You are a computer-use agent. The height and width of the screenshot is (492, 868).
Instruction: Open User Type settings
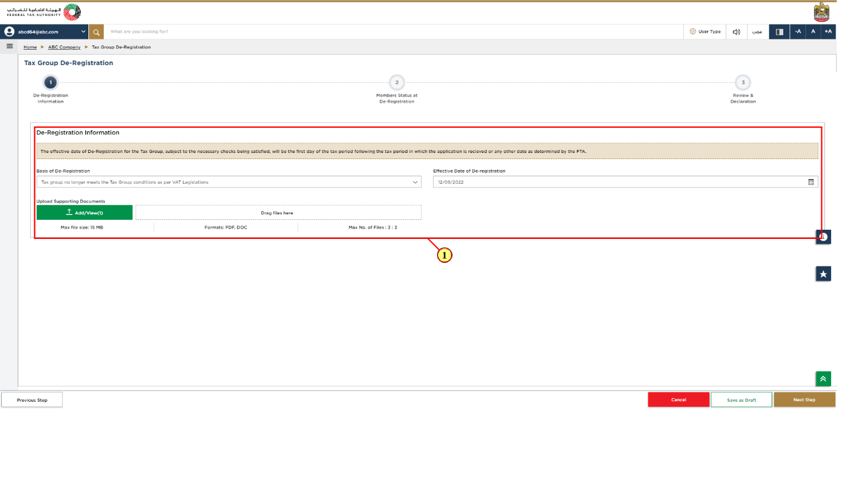(x=705, y=32)
